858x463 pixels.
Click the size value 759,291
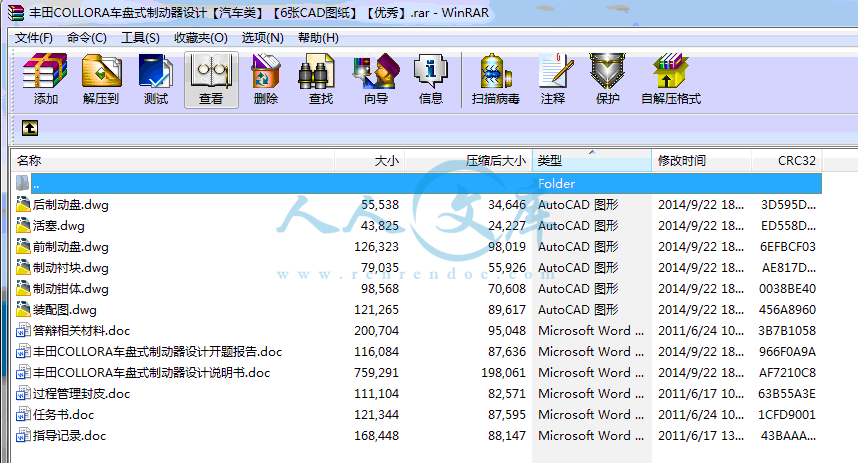376,372
